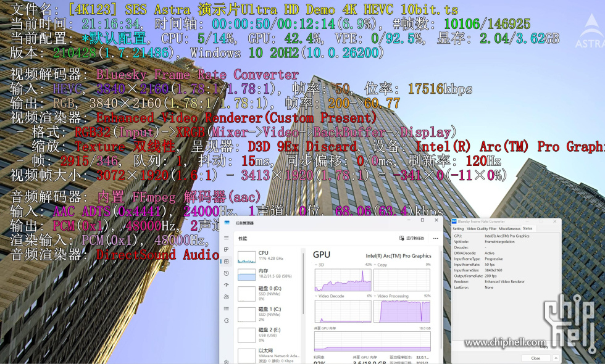This screenshot has height=364, width=605.
Task: Click the Run new task button
Action: 412,238
